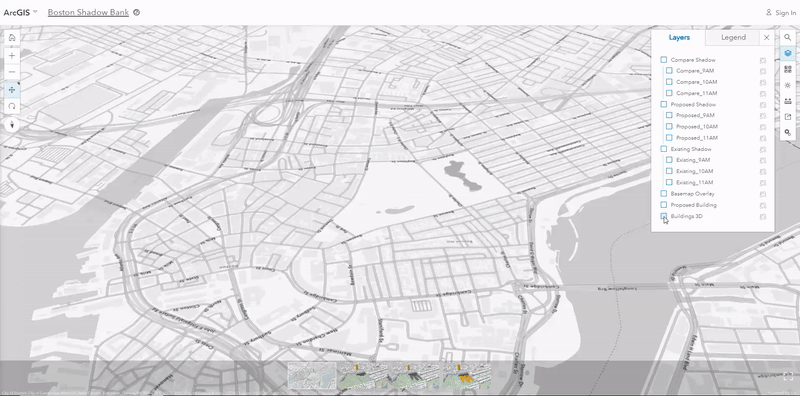Zoom in with the plus button
The height and width of the screenshot is (396, 800).
[12, 55]
